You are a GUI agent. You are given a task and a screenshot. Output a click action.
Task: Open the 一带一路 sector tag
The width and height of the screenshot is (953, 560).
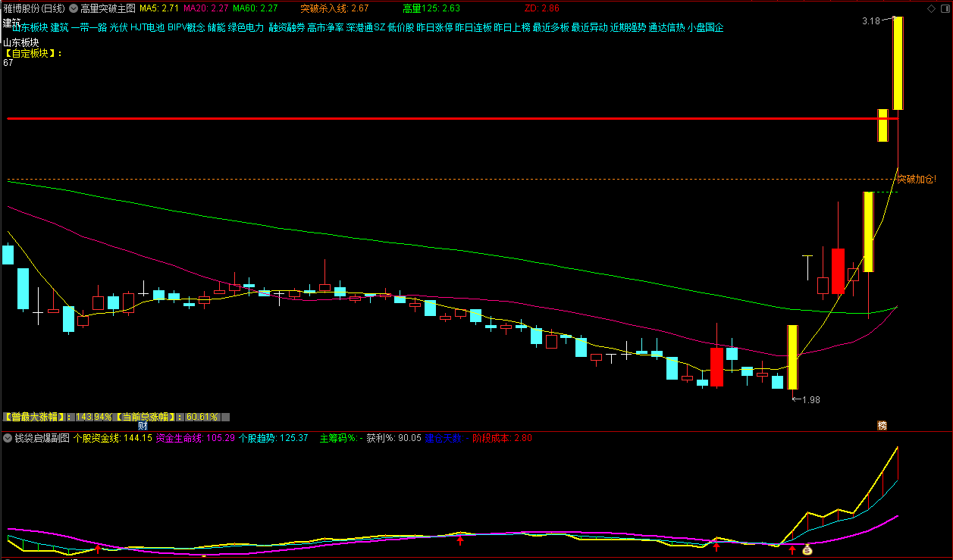89,27
